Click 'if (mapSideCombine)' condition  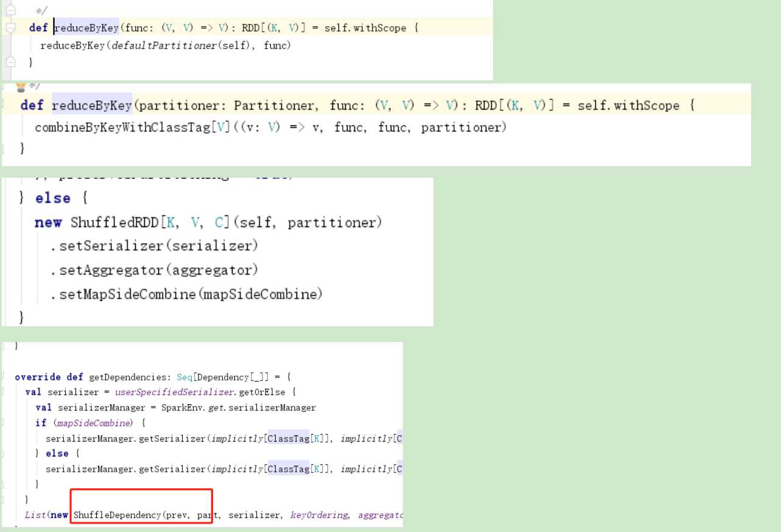click(x=84, y=423)
